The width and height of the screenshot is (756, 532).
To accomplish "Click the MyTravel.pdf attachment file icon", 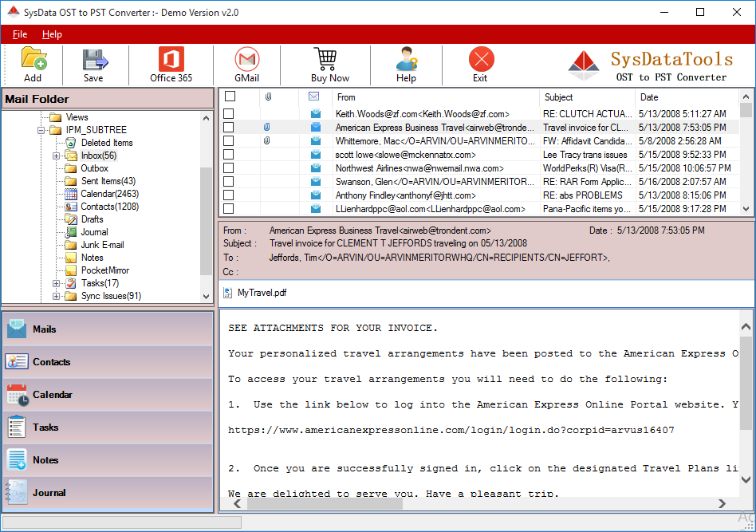I will (227, 293).
